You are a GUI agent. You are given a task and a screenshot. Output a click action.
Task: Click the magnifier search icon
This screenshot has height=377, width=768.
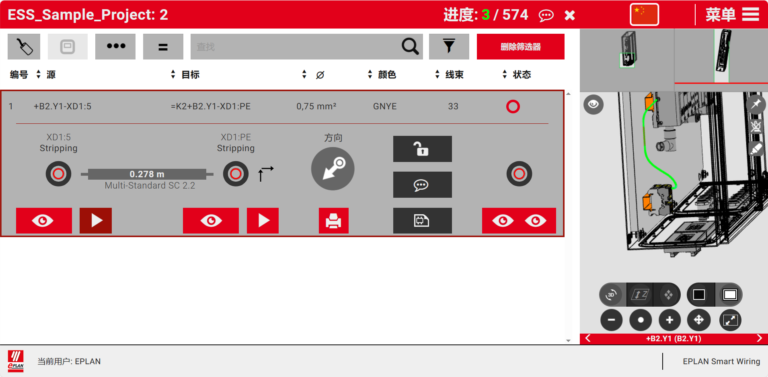click(410, 47)
